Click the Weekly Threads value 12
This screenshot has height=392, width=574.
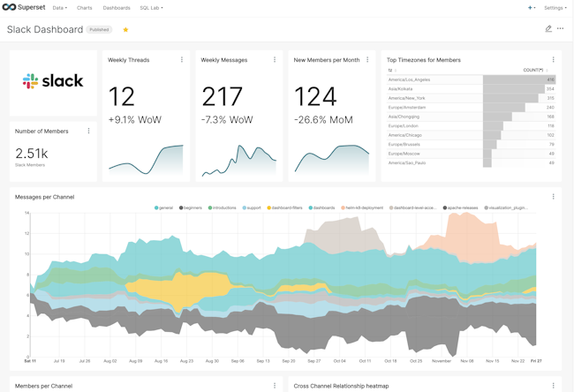click(x=122, y=96)
